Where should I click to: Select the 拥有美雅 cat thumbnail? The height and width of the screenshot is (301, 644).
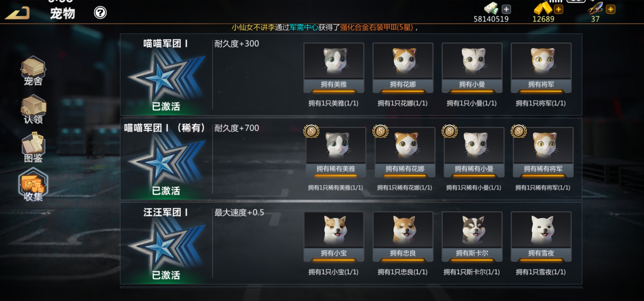(334, 67)
